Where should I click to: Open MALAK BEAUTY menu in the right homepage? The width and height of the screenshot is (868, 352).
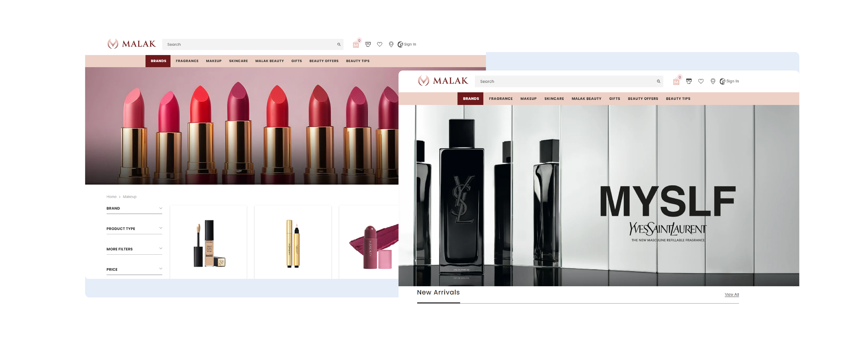coord(586,99)
